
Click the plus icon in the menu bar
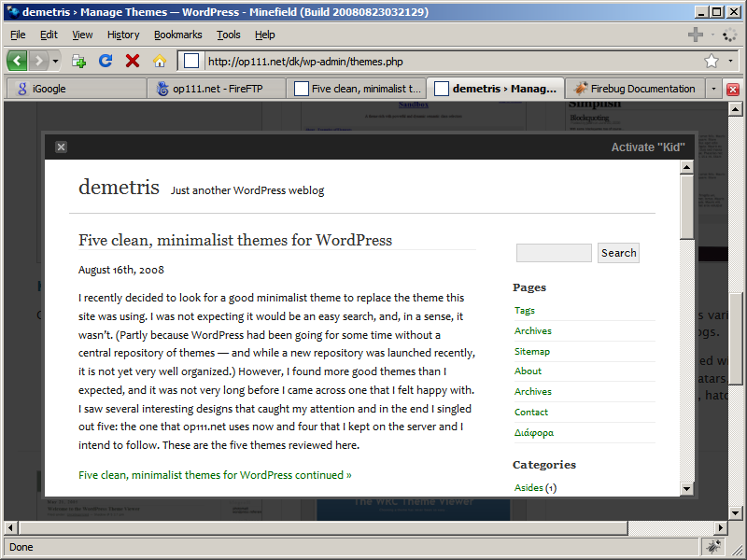click(x=696, y=35)
